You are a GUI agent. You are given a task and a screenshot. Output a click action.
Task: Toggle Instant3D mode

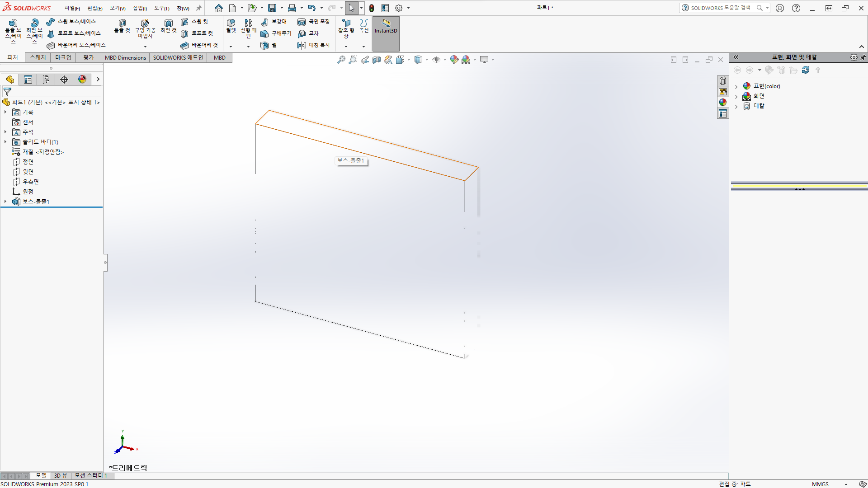(x=386, y=33)
